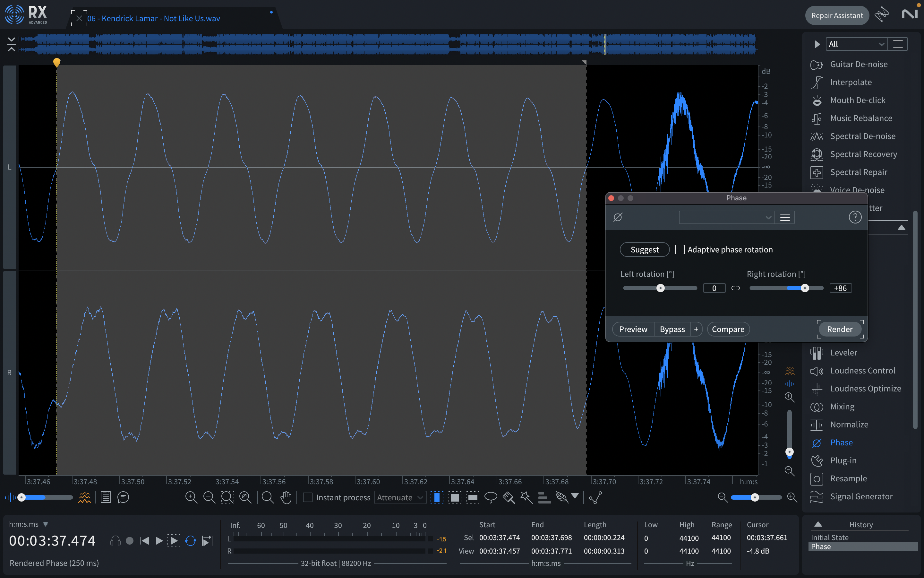Click the Compare button

728,329
